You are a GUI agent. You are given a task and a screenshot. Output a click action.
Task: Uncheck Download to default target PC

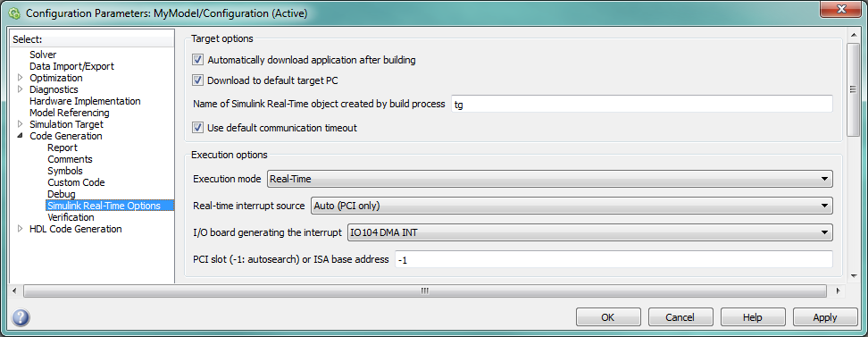coord(197,80)
